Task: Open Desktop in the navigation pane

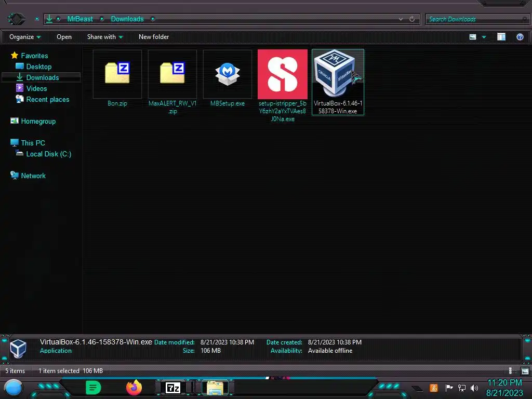Action: pyautogui.click(x=39, y=66)
